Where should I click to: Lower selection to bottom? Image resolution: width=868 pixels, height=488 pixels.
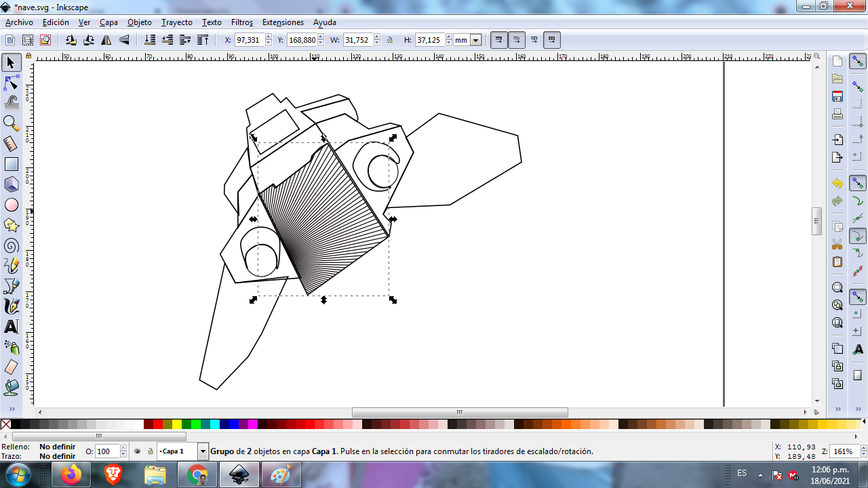coord(150,40)
